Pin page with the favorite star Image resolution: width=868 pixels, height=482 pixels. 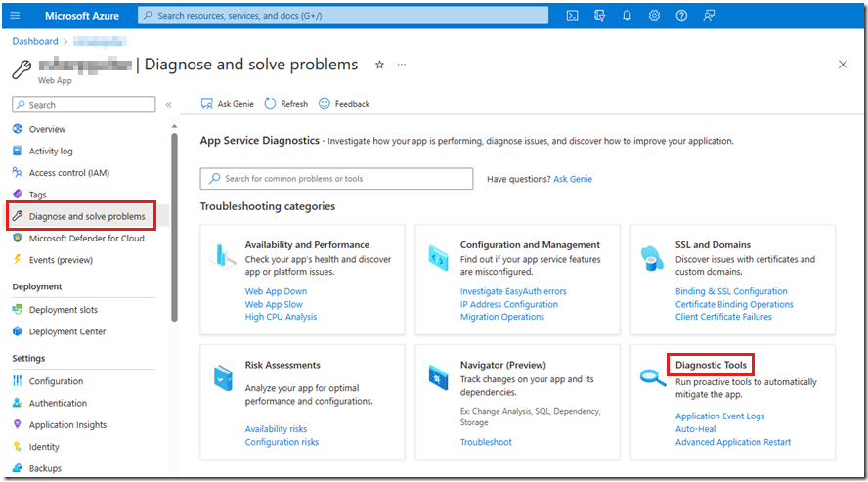pos(379,65)
